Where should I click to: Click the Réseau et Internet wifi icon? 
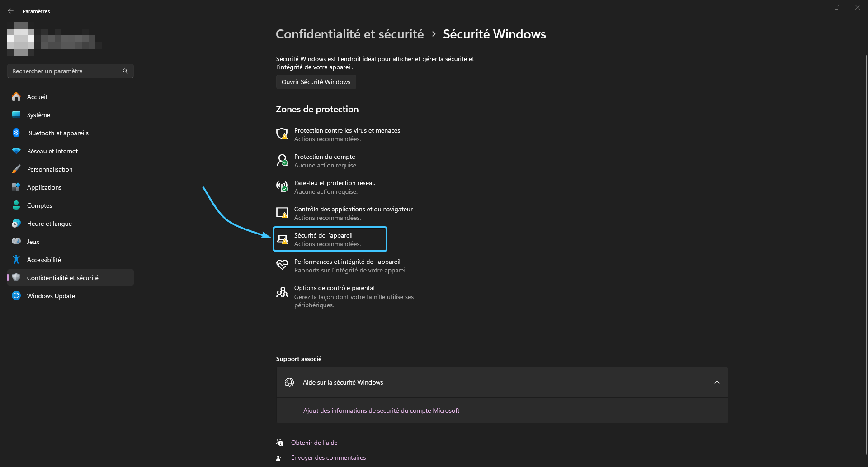click(16, 151)
